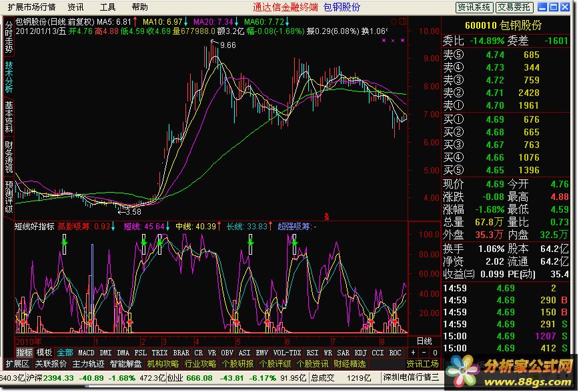Click the red S marker under the chart
Image resolution: width=579 pixels, height=392 pixels.
(x=326, y=217)
